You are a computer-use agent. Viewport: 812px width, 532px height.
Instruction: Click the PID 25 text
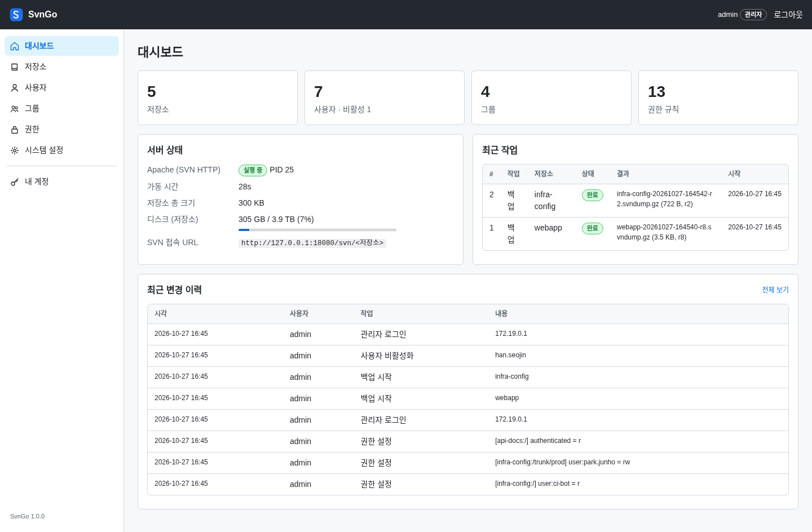(282, 170)
